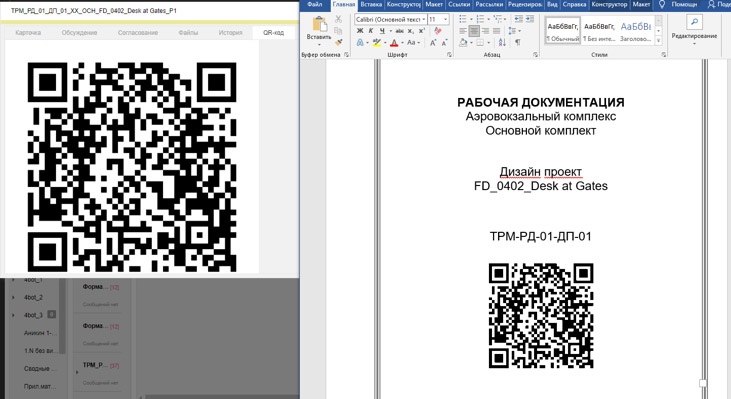Open the Файл menu tab
The height and width of the screenshot is (399, 731).
pyautogui.click(x=315, y=4)
